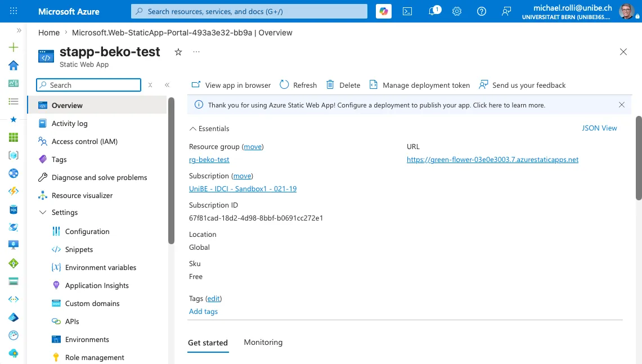
Task: Open the Azure portal apps grid menu
Action: (14, 11)
